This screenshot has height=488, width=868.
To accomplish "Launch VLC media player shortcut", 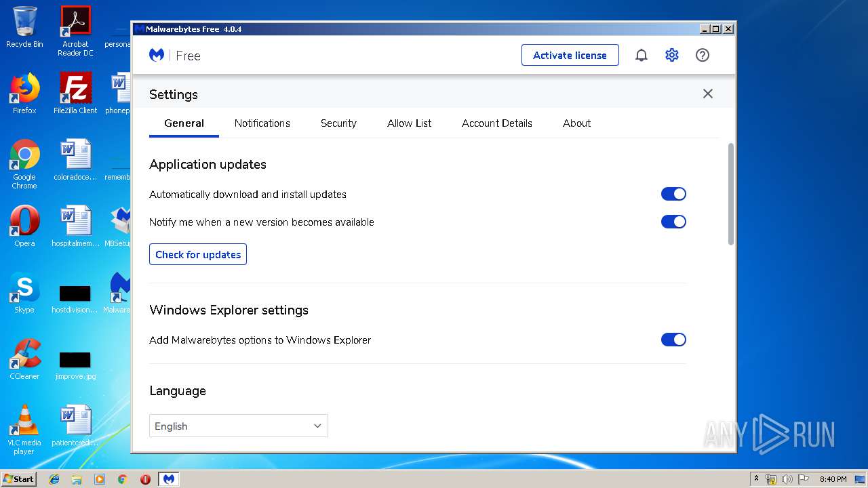I will (24, 430).
